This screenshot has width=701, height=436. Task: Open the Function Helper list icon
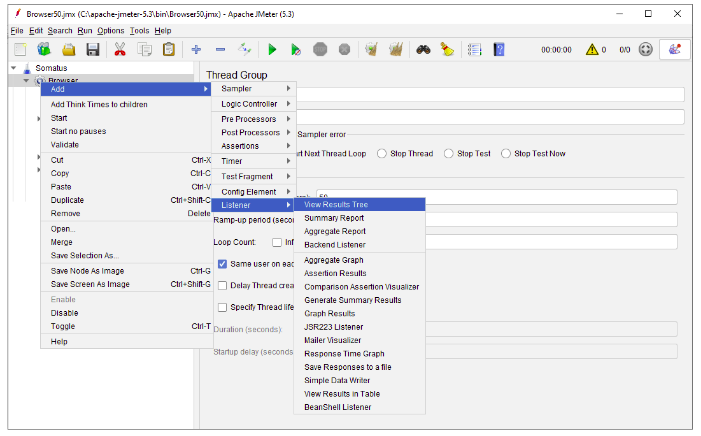point(474,49)
